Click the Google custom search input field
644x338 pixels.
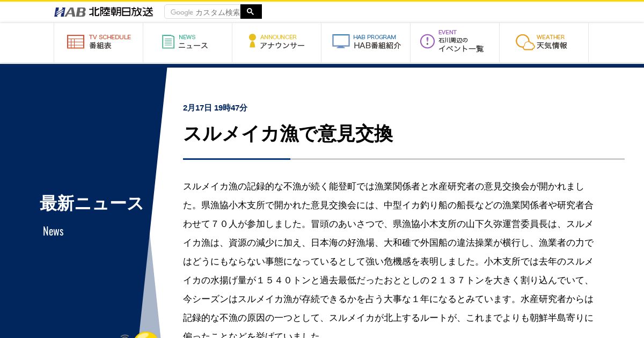click(x=203, y=12)
